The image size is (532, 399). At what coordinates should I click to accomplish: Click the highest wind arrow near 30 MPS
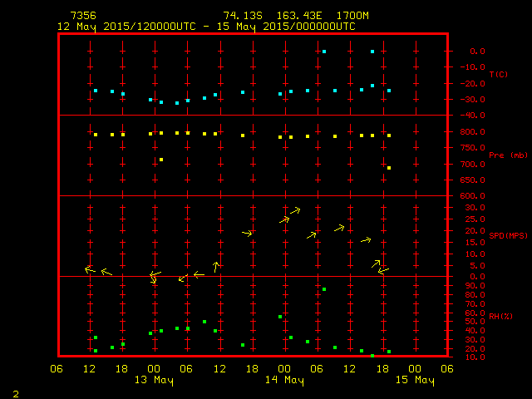(x=296, y=210)
